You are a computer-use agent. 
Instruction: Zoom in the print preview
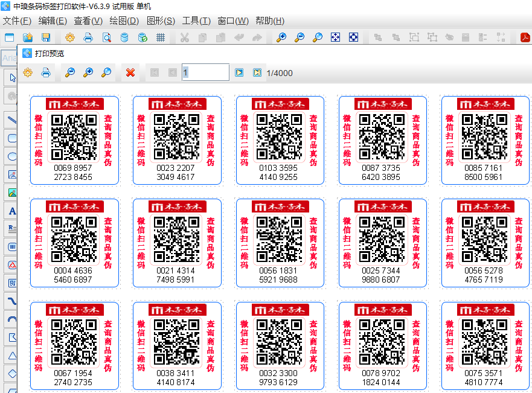[88, 73]
